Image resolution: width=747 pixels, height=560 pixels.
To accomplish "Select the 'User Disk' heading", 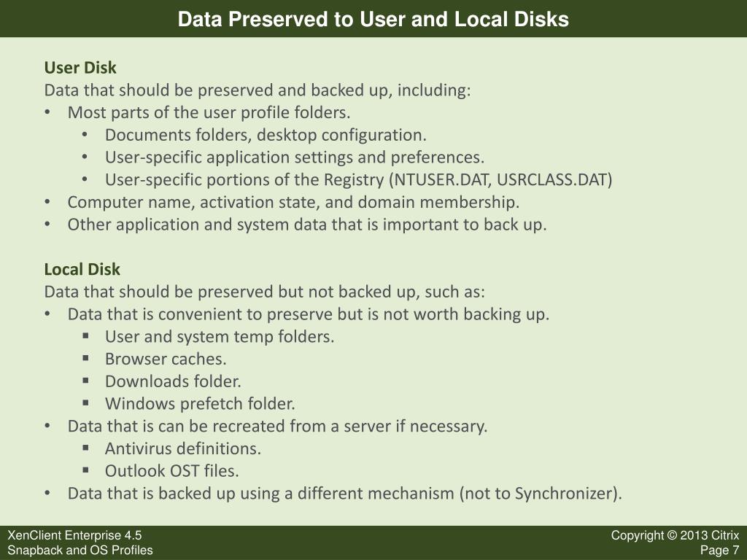I will click(x=80, y=68).
